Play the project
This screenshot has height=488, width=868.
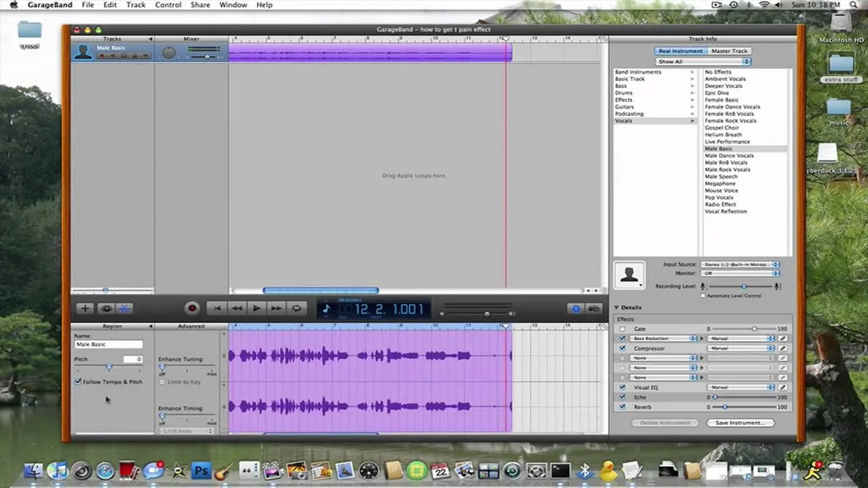tap(256, 308)
